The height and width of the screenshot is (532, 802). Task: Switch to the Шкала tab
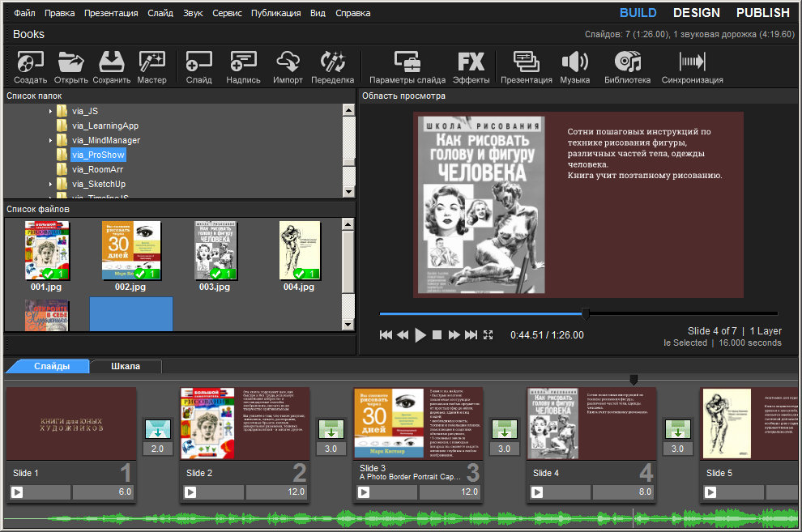click(126, 366)
